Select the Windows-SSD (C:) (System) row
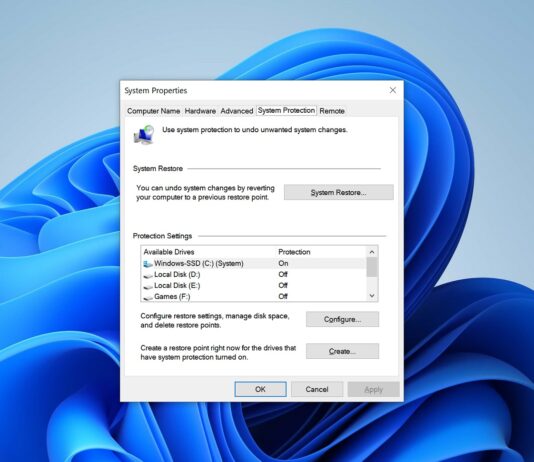 (x=254, y=264)
